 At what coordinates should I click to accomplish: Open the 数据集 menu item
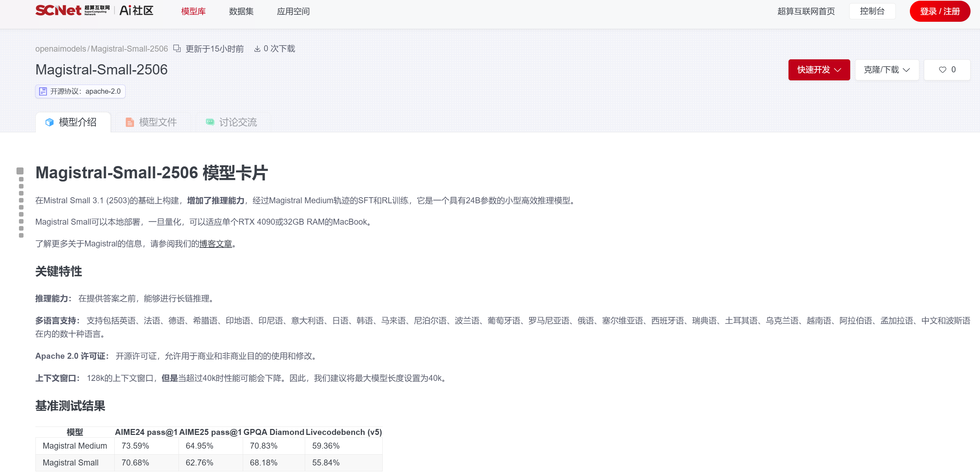[241, 12]
